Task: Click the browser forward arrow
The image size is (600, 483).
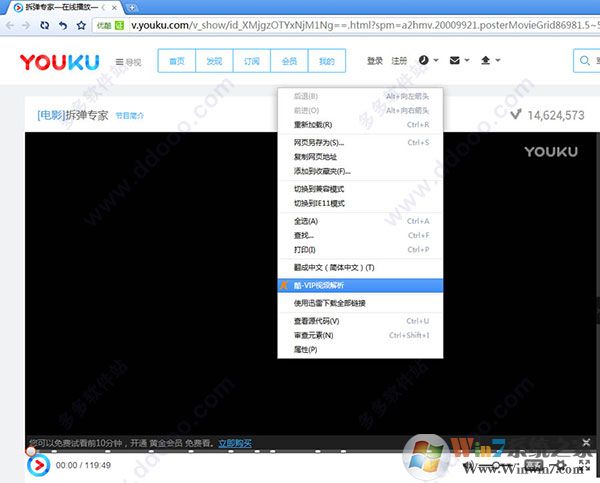Action: (26, 26)
